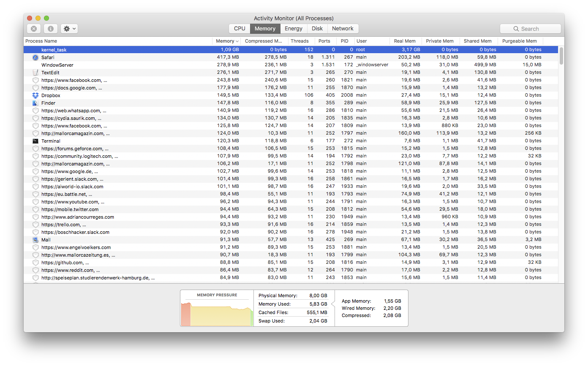Viewport: 588px width, 366px height.
Task: Select the Safari process name text
Action: pos(48,57)
